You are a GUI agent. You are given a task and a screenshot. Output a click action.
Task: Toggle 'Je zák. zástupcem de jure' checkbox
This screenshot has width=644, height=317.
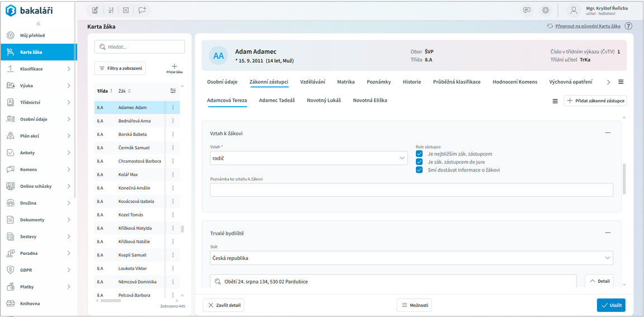419,162
